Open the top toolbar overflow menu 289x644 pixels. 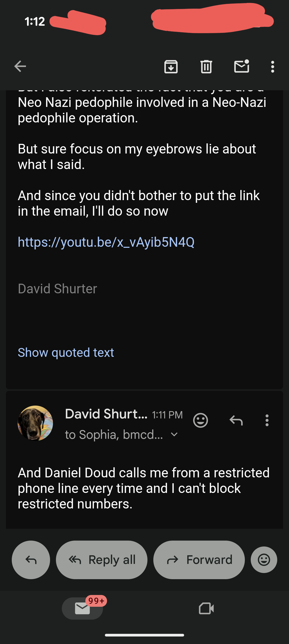273,67
